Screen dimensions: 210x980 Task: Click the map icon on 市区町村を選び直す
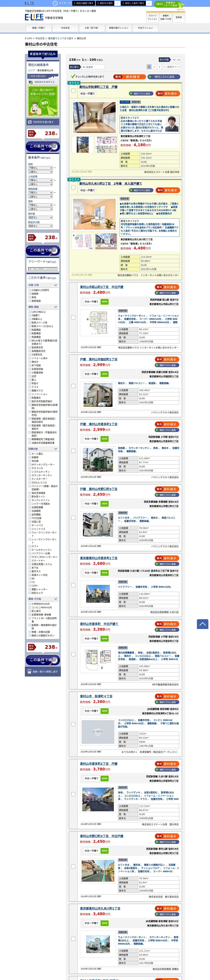(30, 122)
